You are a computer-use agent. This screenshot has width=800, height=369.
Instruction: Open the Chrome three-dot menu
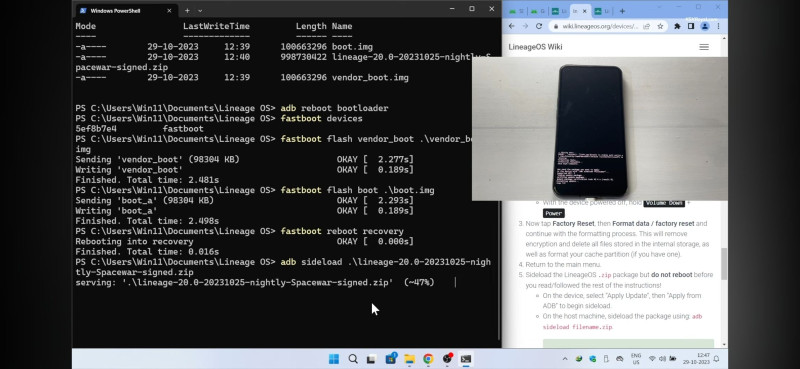[718, 26]
